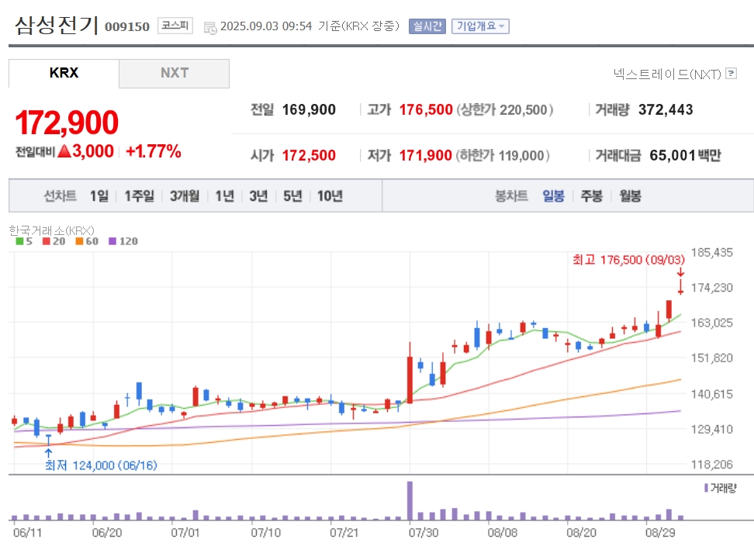Click the calendar icon beside the timestamp
This screenshot has width=754, height=560.
coord(210,28)
